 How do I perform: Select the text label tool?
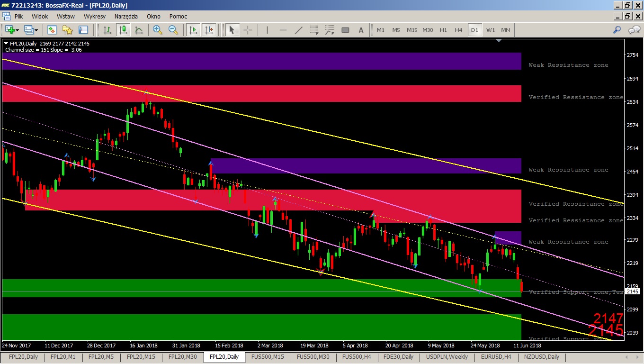tap(361, 30)
